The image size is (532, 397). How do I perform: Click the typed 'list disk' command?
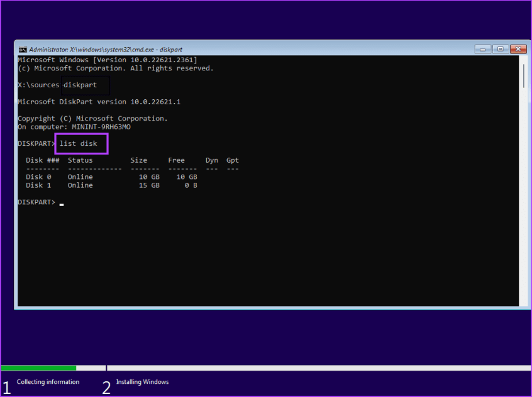coord(79,143)
